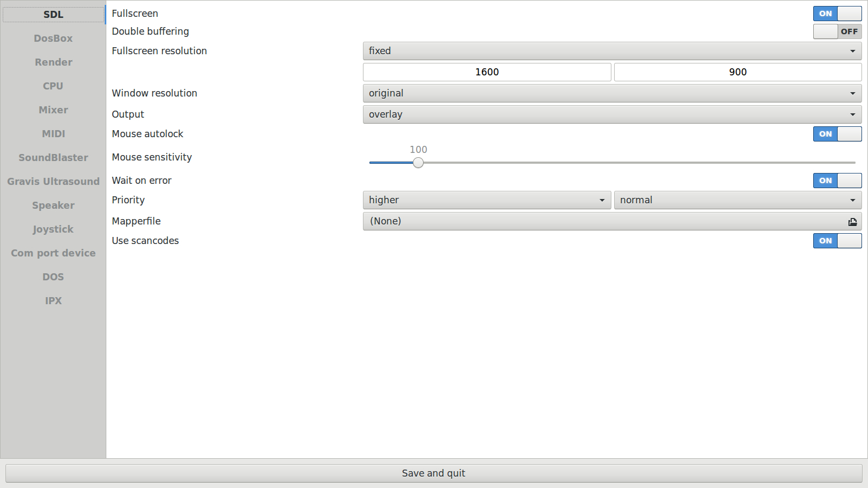The image size is (868, 488).
Task: Toggle the Fullscreen switch
Action: [837, 14]
